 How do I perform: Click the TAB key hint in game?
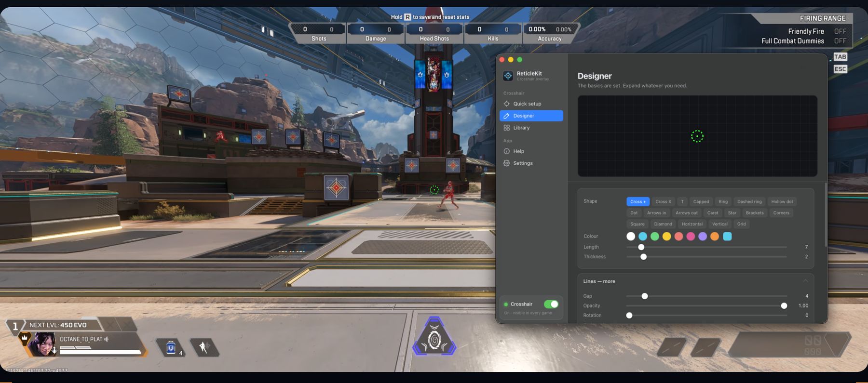coord(840,57)
